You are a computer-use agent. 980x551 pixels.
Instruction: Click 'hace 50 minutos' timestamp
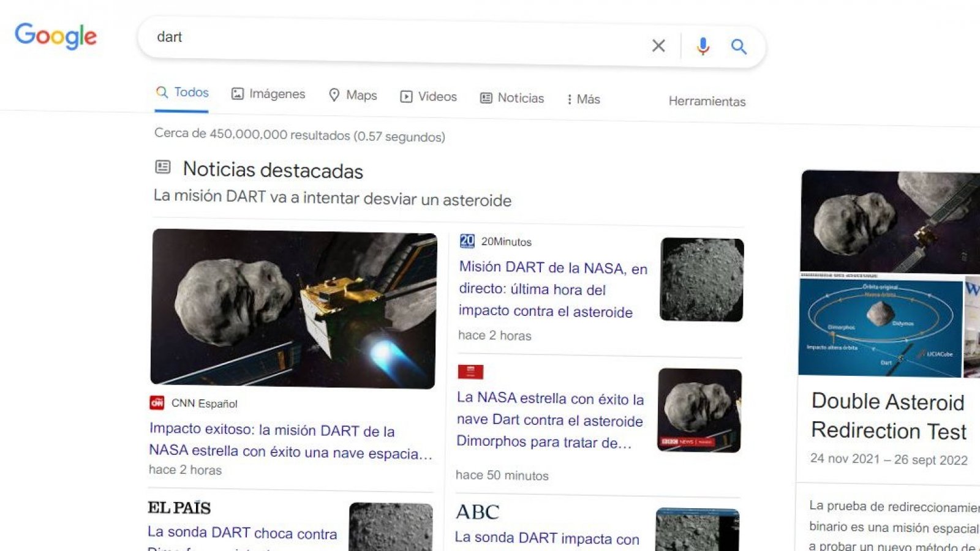[502, 475]
